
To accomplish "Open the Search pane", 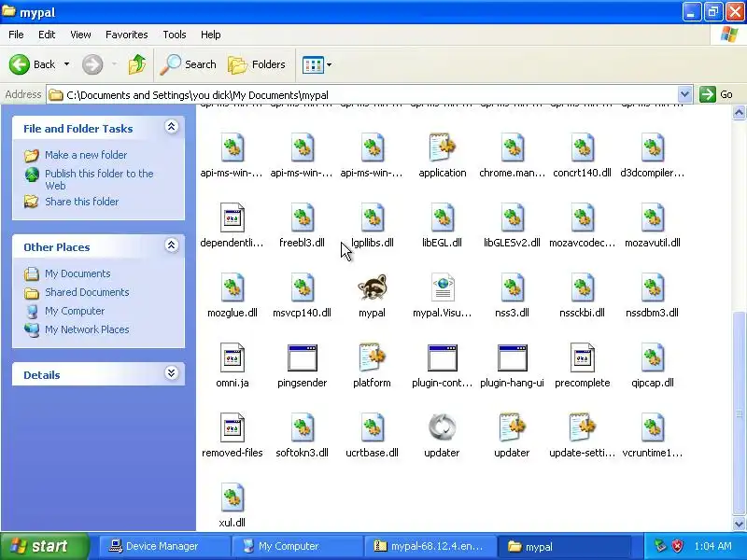I will click(188, 64).
